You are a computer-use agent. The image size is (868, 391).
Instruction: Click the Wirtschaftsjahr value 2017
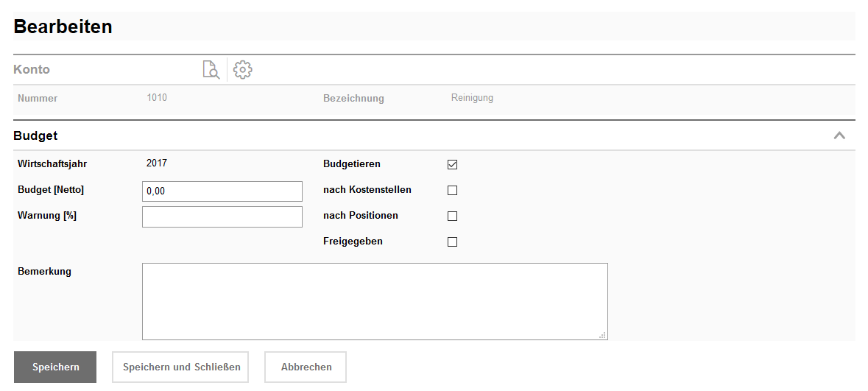(x=157, y=163)
